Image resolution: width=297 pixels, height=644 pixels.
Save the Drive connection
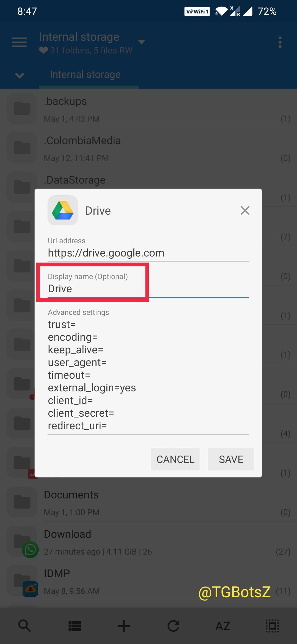click(x=231, y=459)
